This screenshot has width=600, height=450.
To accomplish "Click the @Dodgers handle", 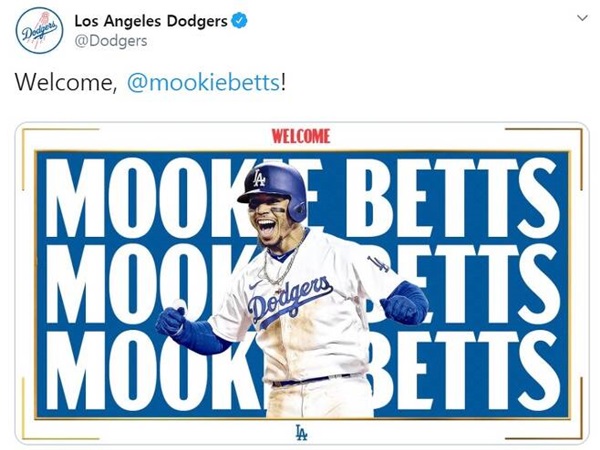I will [x=111, y=41].
